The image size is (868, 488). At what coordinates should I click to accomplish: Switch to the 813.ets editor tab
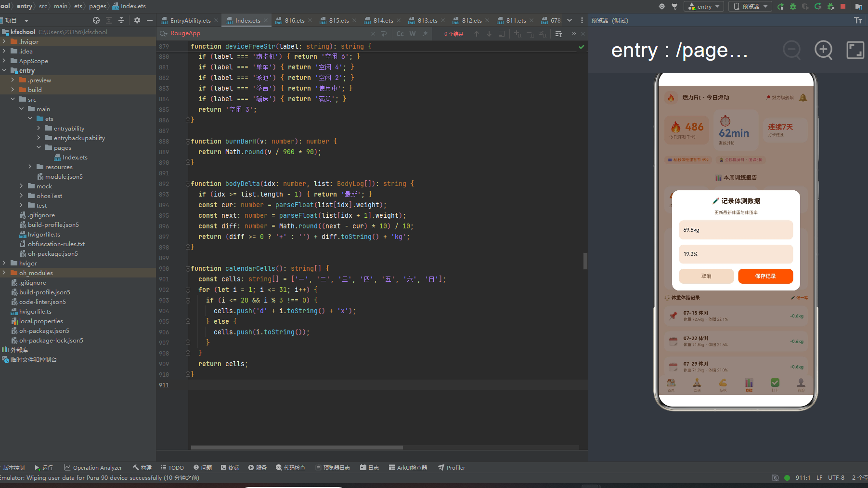(427, 20)
